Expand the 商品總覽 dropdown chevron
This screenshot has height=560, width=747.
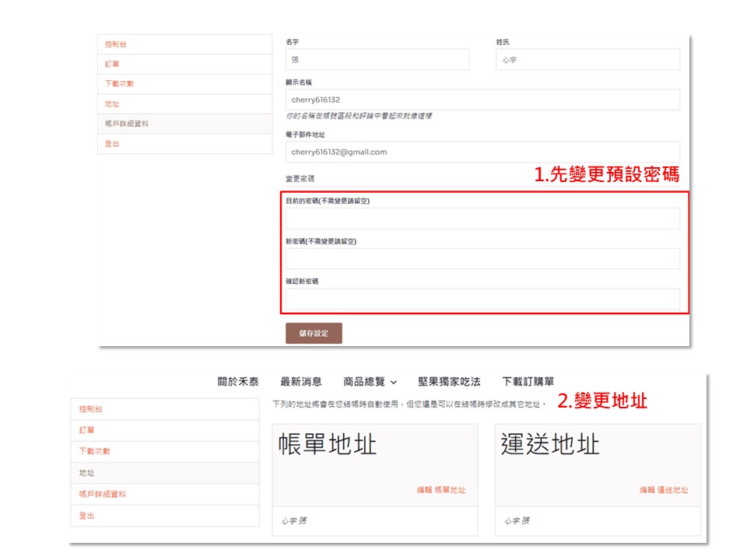(394, 383)
